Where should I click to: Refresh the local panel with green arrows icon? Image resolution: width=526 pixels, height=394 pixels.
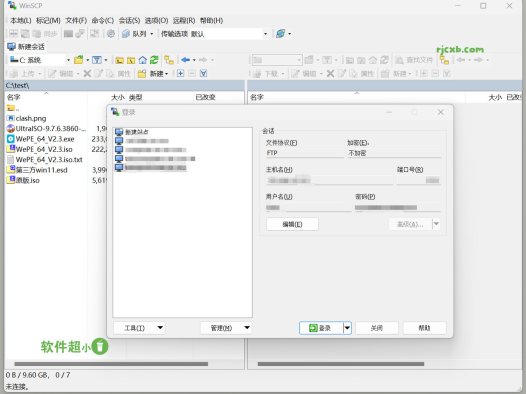click(154, 60)
